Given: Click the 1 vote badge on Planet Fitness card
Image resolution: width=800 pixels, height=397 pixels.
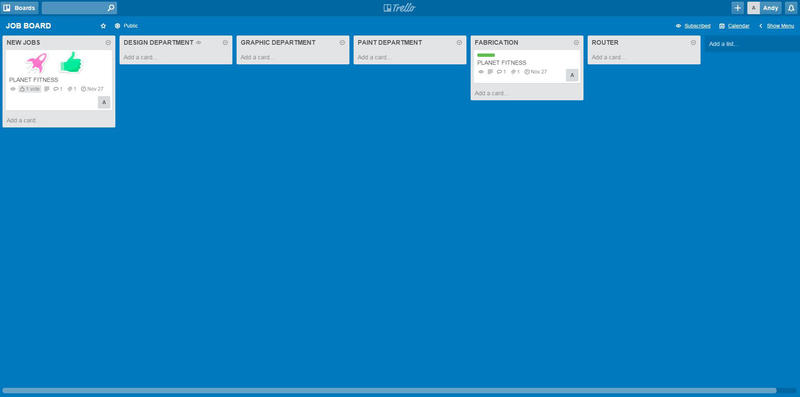Looking at the screenshot, I should click(x=30, y=89).
